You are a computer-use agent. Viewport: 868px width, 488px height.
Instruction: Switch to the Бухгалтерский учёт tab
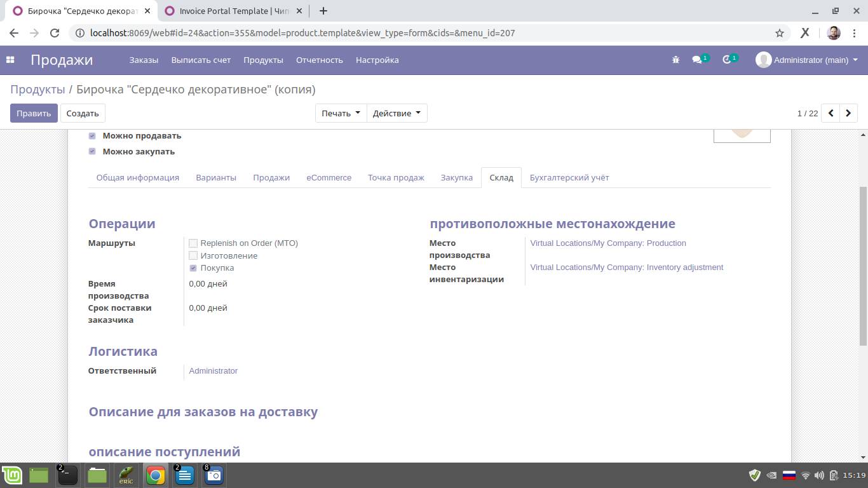coord(569,178)
